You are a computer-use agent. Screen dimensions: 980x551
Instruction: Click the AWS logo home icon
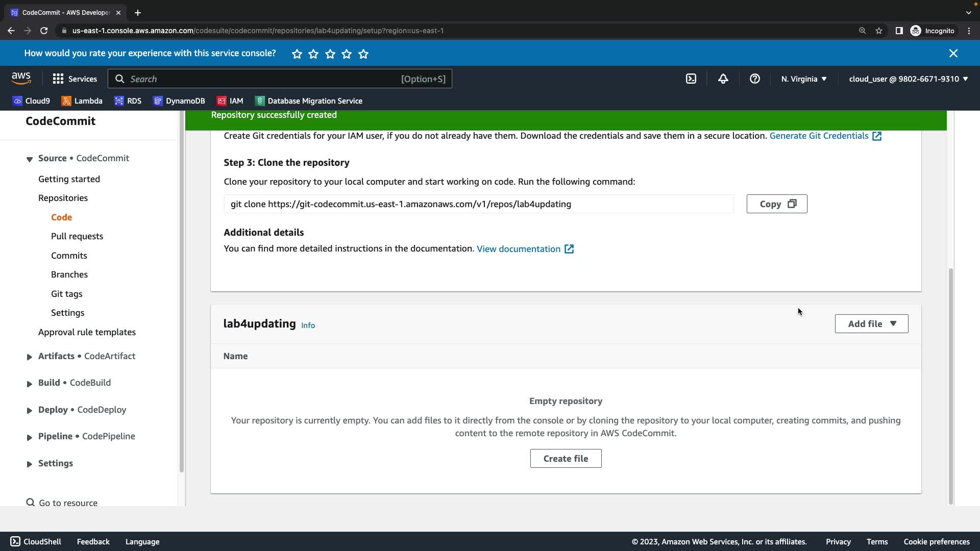[x=21, y=79]
